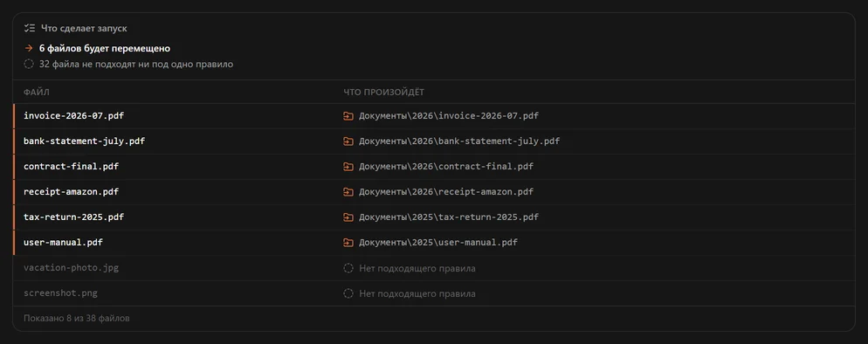Select the bank-statement-july.pdf file name
This screenshot has height=344, width=868.
pos(84,141)
